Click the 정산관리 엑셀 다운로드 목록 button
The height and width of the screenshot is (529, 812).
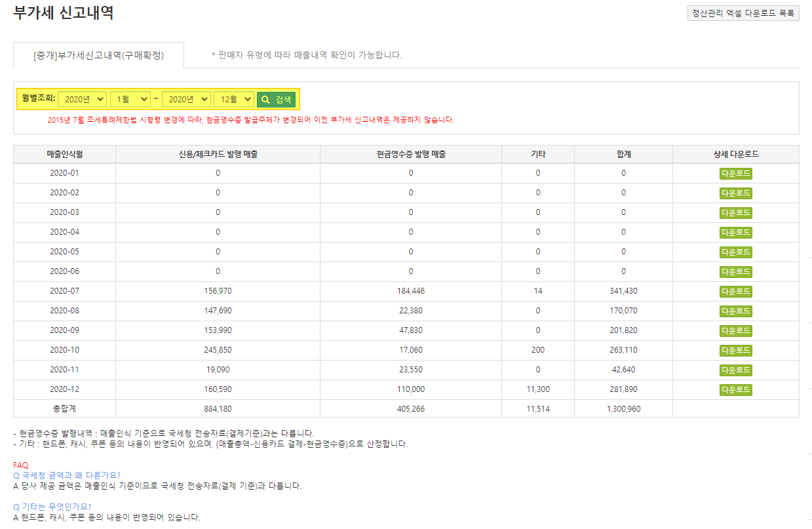click(x=743, y=13)
